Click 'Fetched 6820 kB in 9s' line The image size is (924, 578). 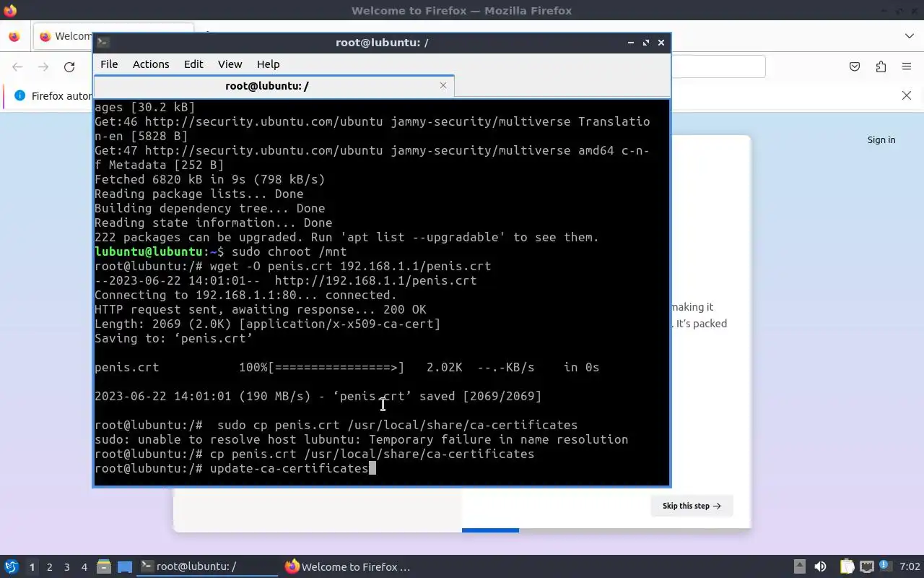click(x=209, y=179)
